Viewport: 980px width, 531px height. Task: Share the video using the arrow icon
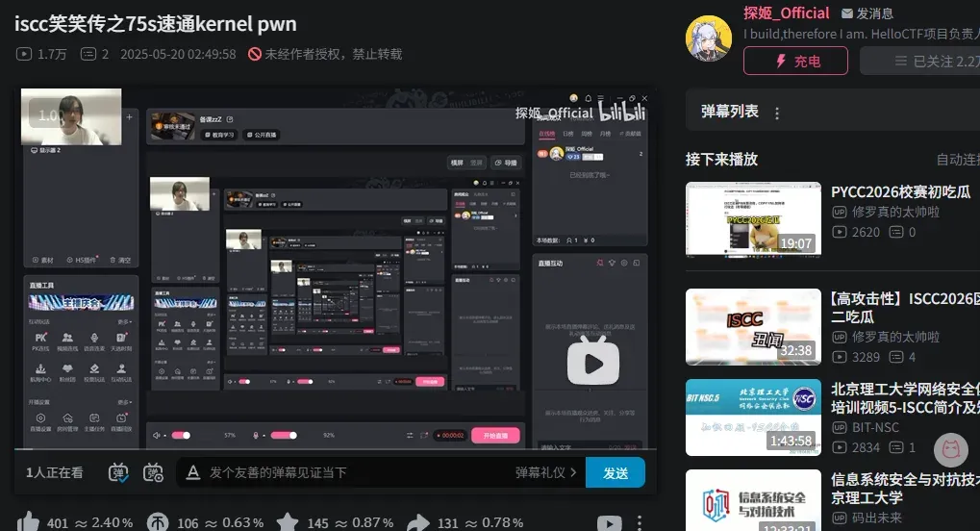point(418,521)
